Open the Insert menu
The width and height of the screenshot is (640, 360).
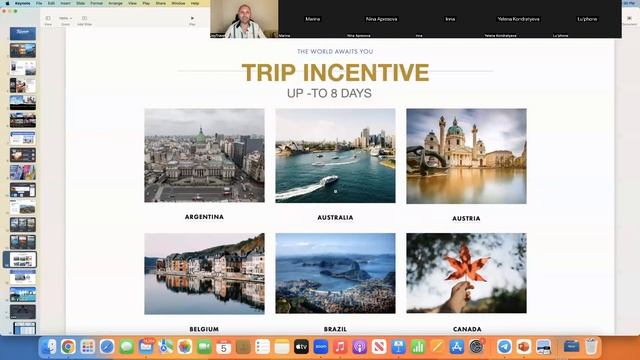pos(65,3)
